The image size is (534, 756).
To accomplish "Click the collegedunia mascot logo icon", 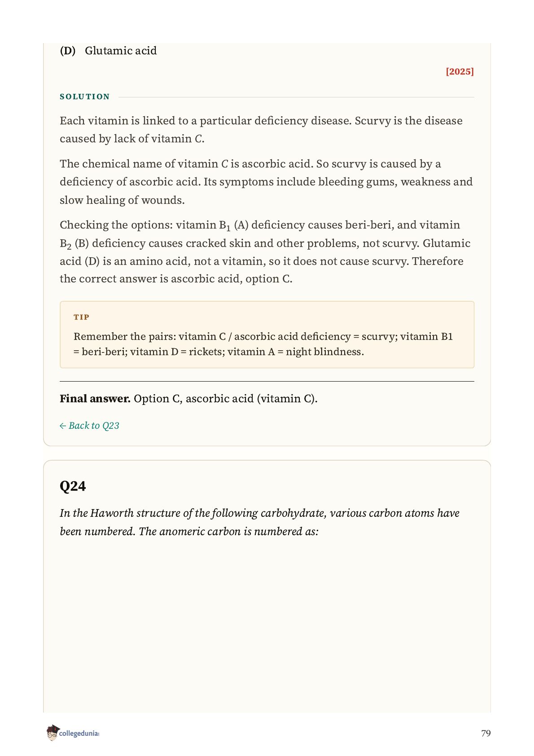I will 53,733.
